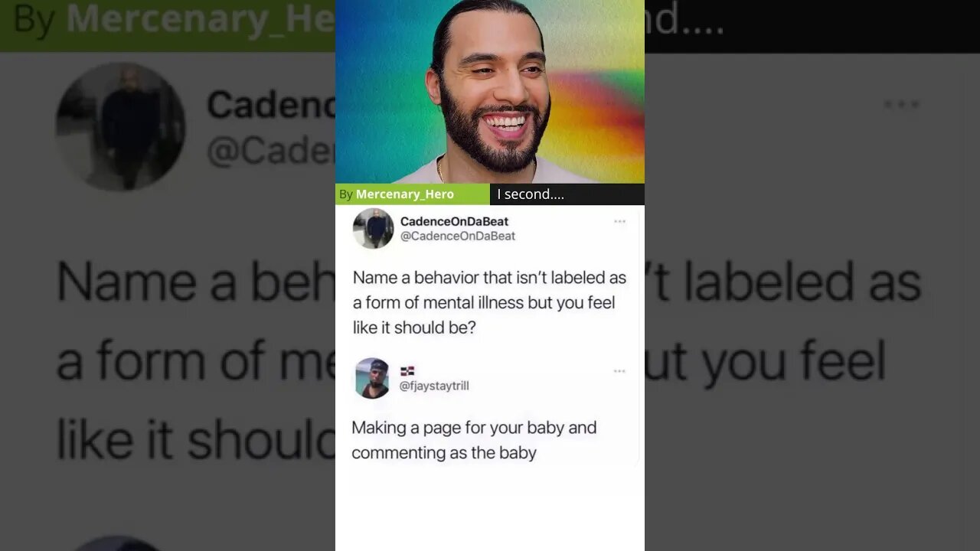Click CadenceOnDaBeat's small round profile avatar
This screenshot has height=551, width=980.
click(x=373, y=228)
